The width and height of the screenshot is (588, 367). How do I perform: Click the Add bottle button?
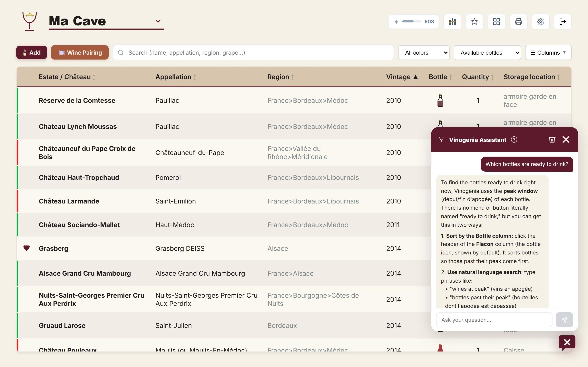(x=32, y=52)
